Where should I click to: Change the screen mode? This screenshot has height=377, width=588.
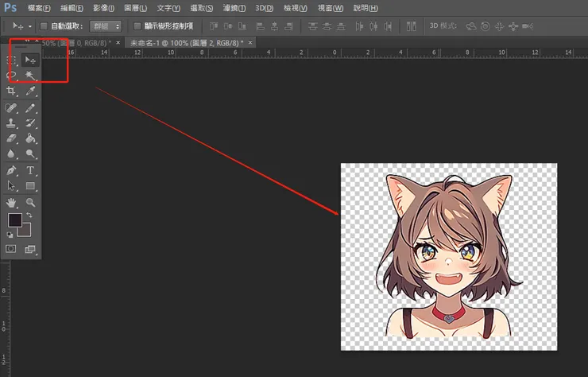(x=30, y=249)
